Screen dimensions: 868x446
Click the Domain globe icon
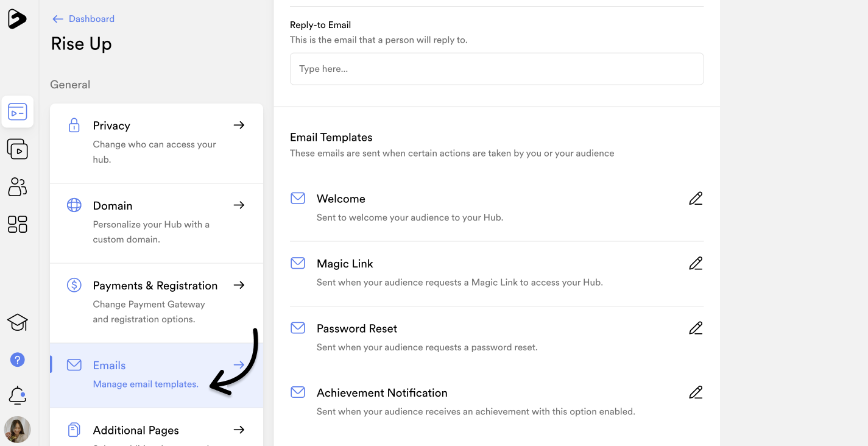(x=74, y=205)
